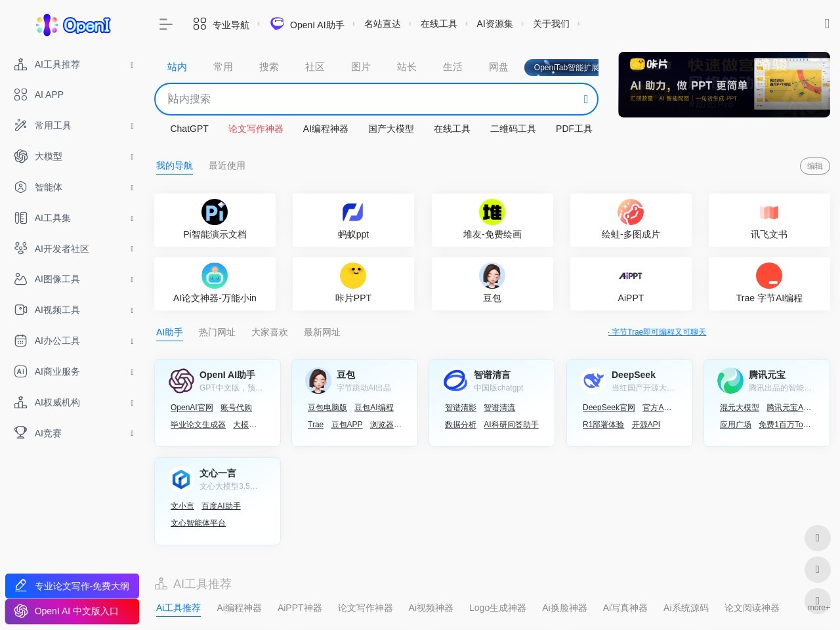Click the Trae 字节AI编程 red icon

point(769,276)
